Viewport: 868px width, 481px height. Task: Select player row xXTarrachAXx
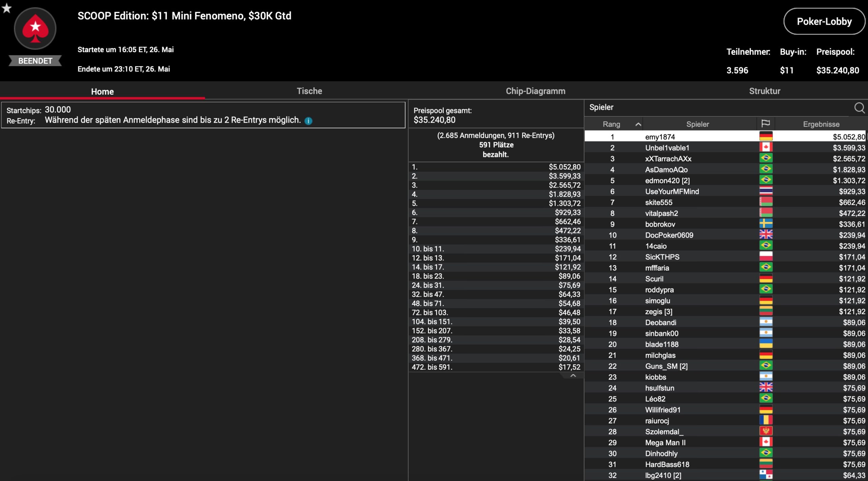668,159
